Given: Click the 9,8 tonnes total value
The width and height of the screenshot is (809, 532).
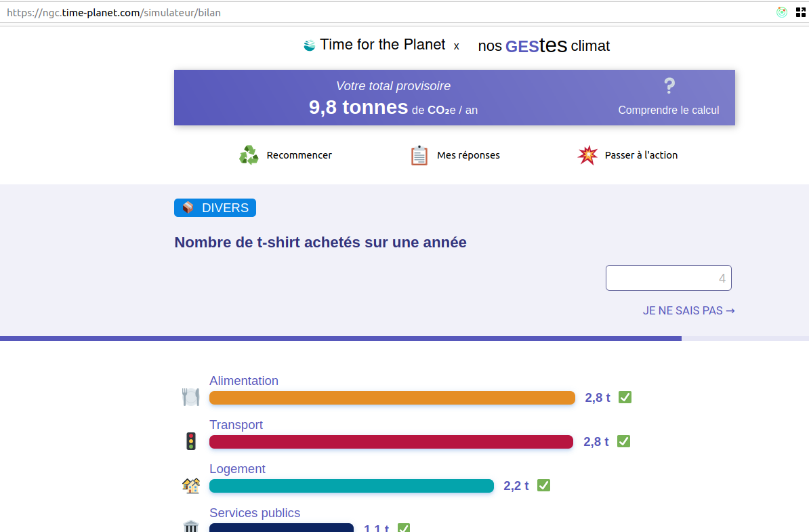Looking at the screenshot, I should (x=358, y=107).
